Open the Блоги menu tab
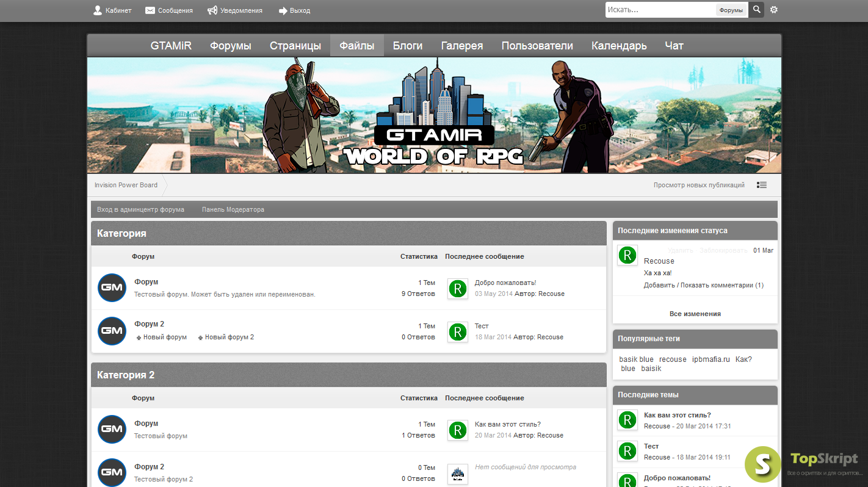Screen dimensions: 868x487 click(x=408, y=46)
